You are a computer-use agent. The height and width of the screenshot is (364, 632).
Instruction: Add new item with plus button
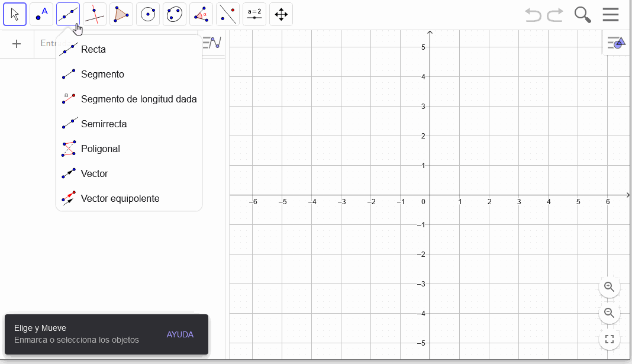coord(17,44)
